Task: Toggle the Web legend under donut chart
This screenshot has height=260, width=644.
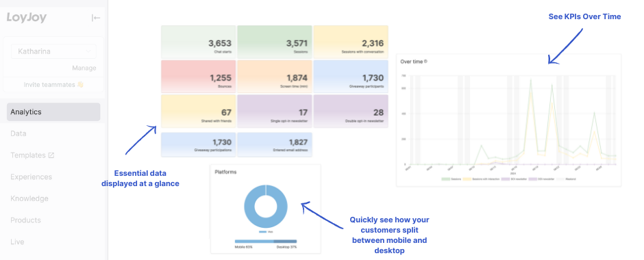Action: 266,232
